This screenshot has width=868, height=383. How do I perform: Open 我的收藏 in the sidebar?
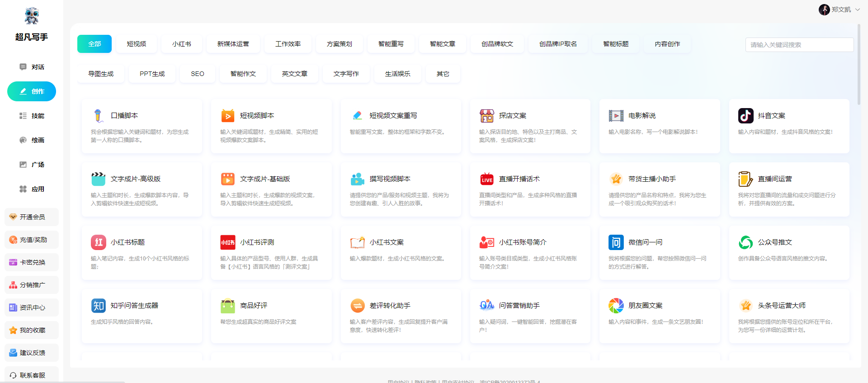pos(32,330)
